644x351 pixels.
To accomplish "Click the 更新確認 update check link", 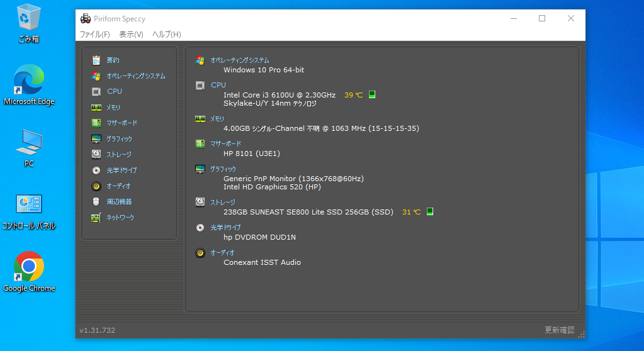I will tap(560, 330).
